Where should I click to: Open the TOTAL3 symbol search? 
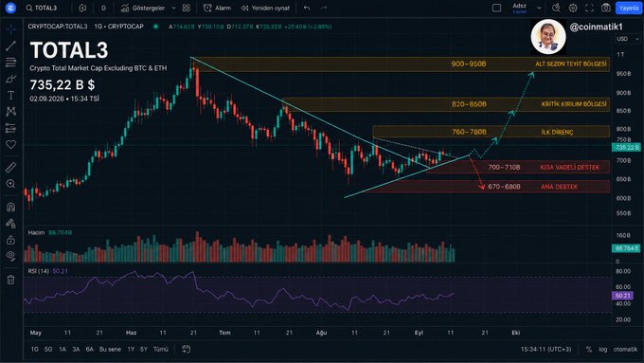(x=41, y=8)
